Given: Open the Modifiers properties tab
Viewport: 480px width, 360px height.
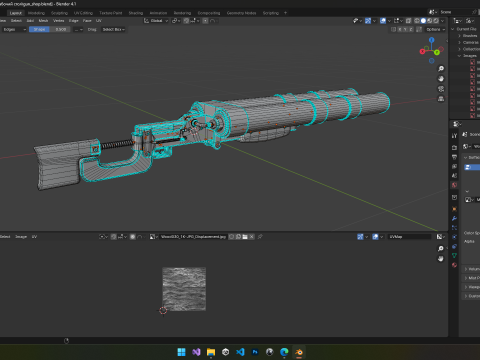Looking at the screenshot, I should click(454, 218).
